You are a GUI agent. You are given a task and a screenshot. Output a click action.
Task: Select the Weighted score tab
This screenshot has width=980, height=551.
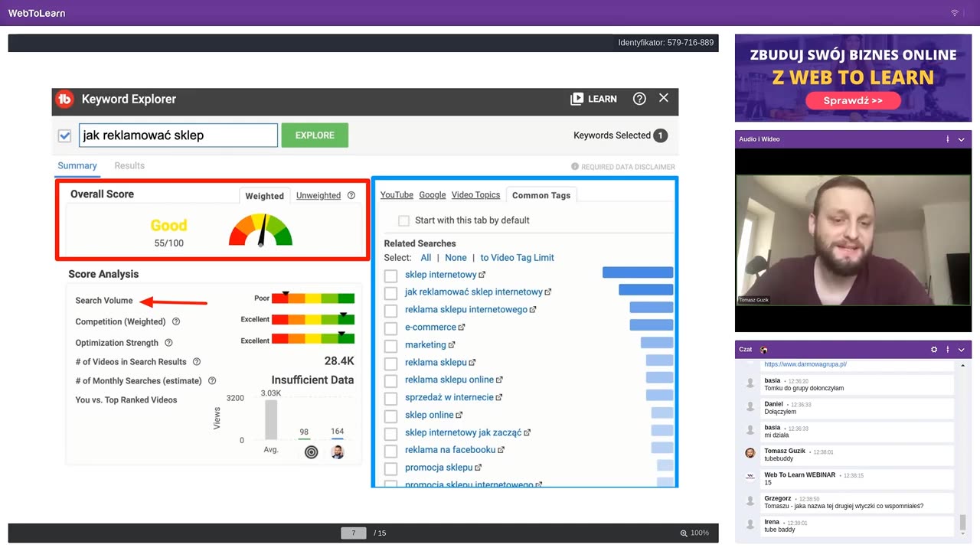(x=265, y=196)
